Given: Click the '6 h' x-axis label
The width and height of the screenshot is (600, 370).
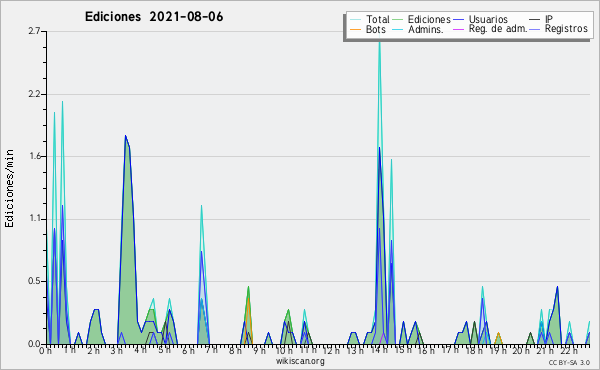Looking at the screenshot, I should (188, 350).
